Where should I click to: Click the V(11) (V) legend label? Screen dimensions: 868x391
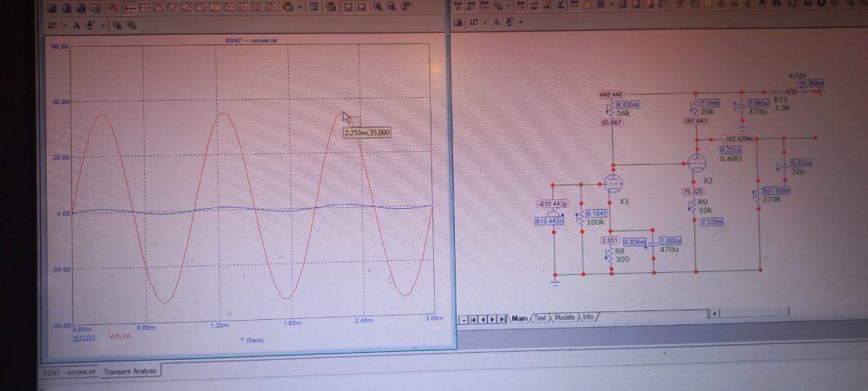click(82, 336)
